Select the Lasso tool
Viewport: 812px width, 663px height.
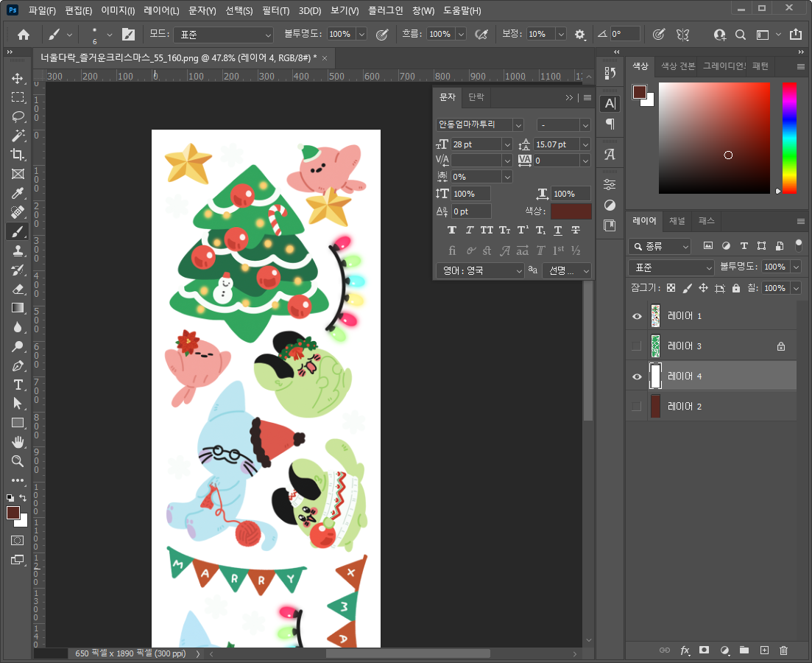point(18,116)
